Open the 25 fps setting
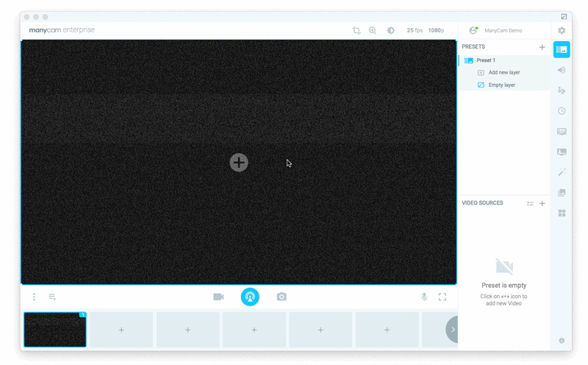 [415, 30]
